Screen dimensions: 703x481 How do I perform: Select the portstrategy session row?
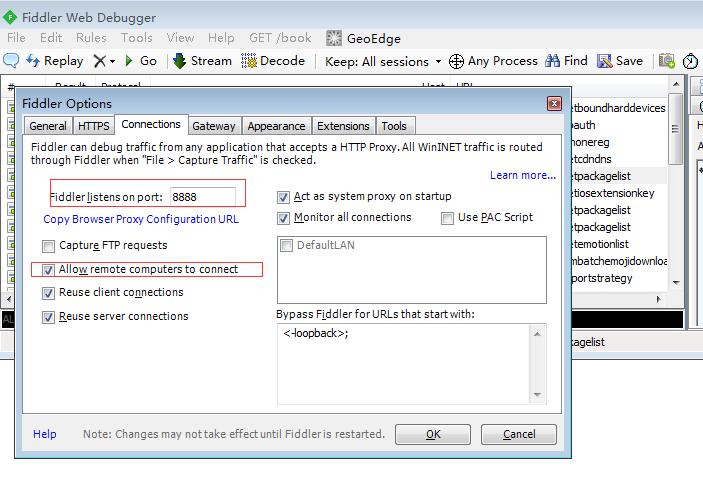[x=619, y=278]
